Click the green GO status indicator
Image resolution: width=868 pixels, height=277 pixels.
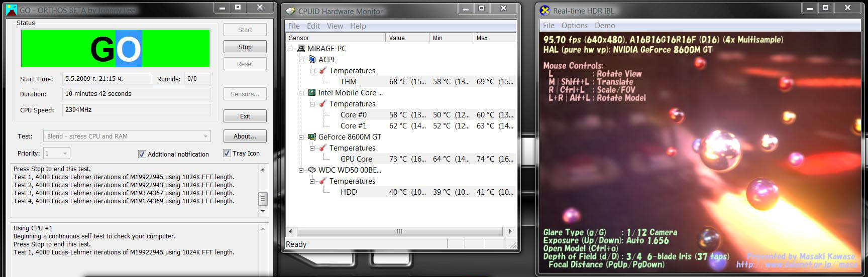pyautogui.click(x=115, y=48)
